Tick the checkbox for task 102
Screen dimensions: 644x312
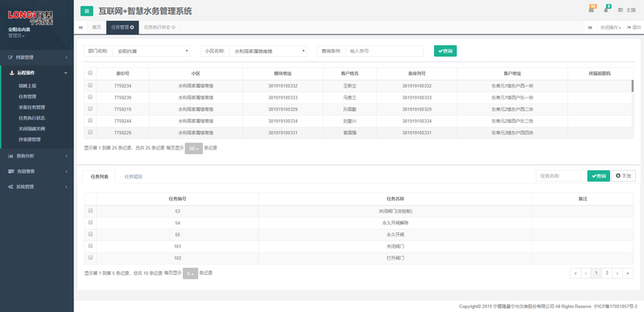point(90,257)
